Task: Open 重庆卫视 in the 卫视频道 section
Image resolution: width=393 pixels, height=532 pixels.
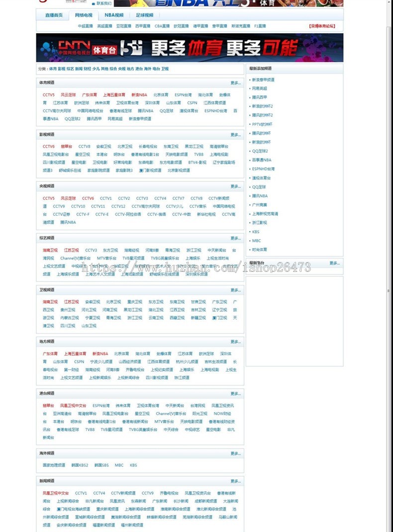Action: click(x=135, y=302)
